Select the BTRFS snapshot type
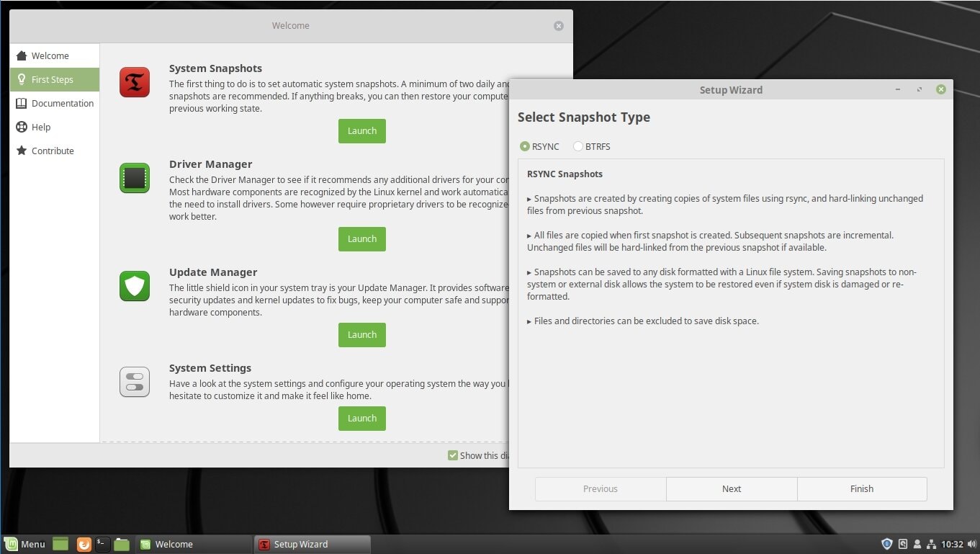The height and width of the screenshot is (554, 980). click(577, 146)
